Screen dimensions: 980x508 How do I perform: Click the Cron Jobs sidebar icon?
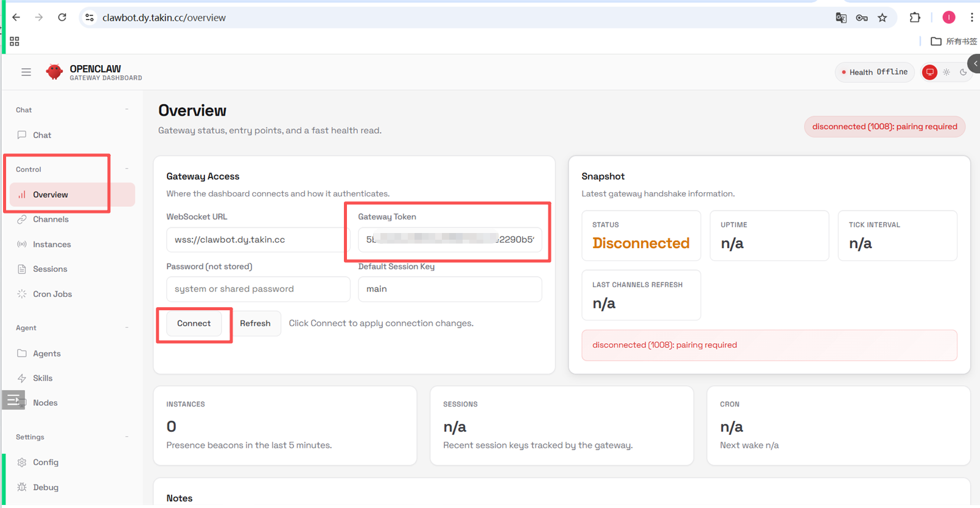22,294
